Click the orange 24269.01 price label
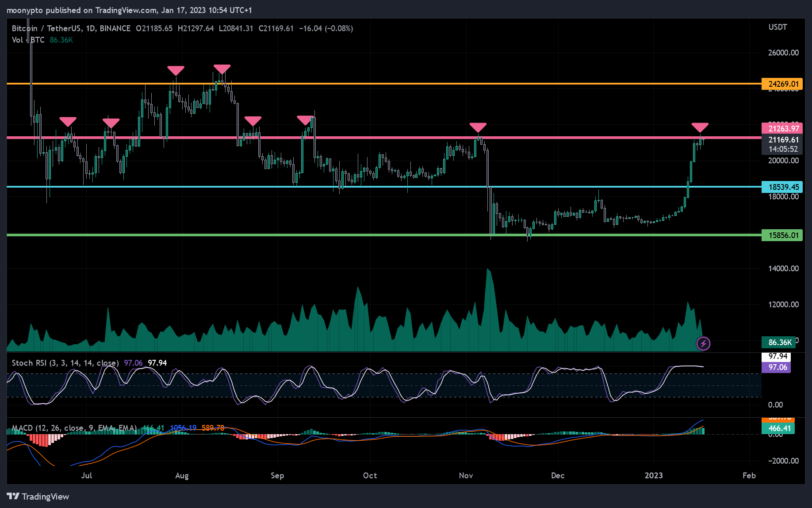This screenshot has height=508, width=812. (782, 84)
